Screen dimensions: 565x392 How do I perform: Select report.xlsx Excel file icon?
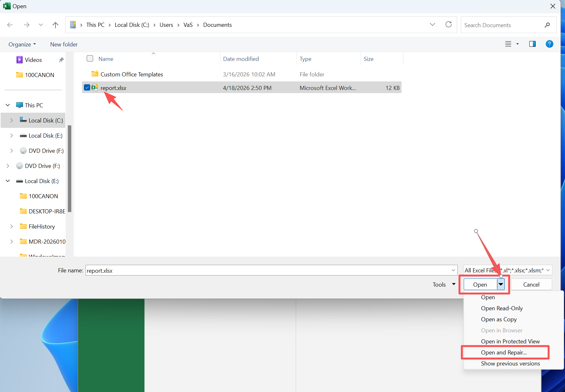pyautogui.click(x=95, y=87)
